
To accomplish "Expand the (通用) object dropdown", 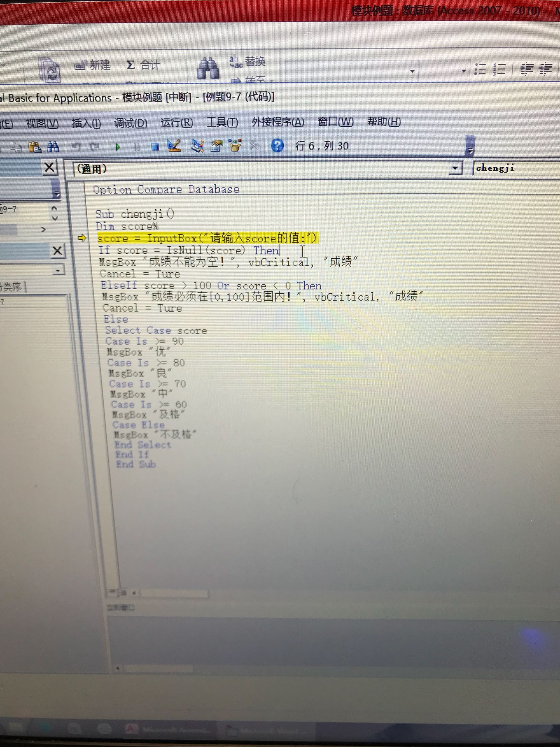I will click(455, 168).
